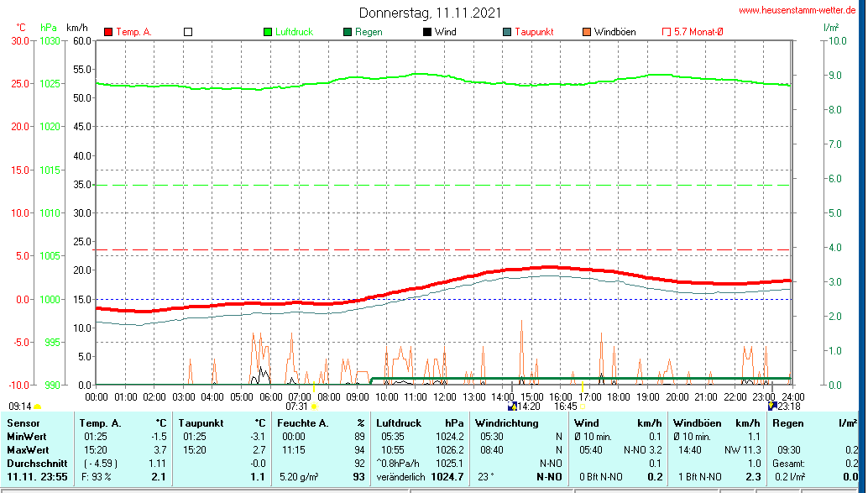Click the 1 Bft N-NO gust text

[700, 476]
